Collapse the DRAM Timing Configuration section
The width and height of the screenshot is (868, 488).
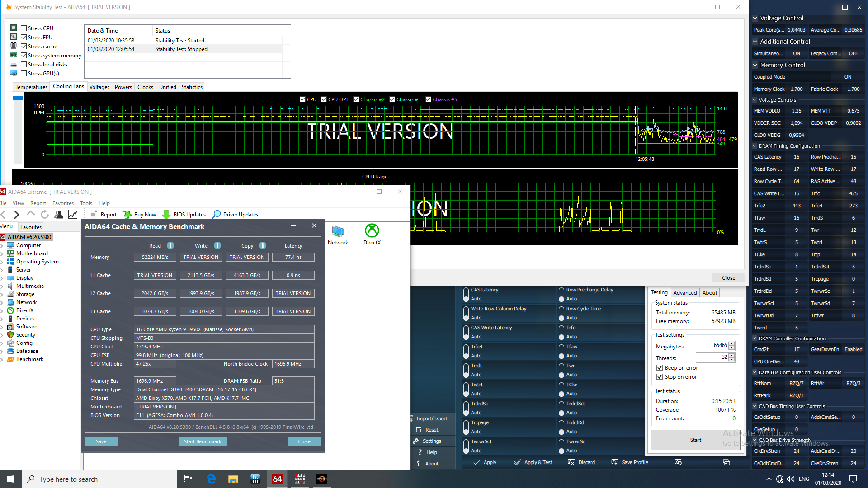(755, 146)
